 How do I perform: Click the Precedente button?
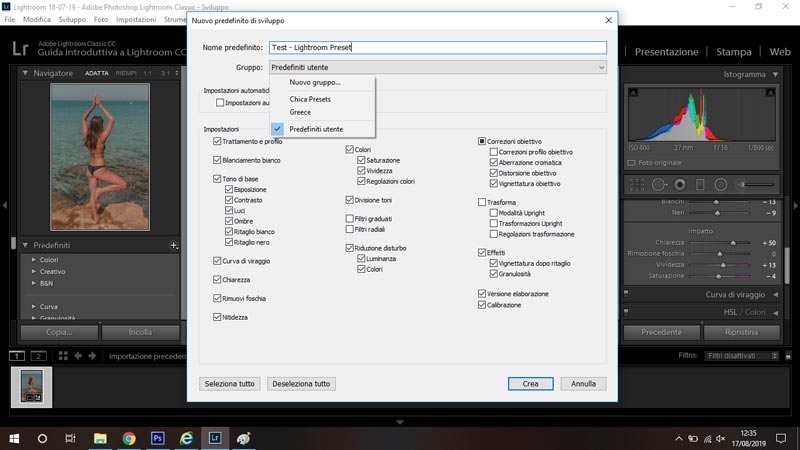661,332
